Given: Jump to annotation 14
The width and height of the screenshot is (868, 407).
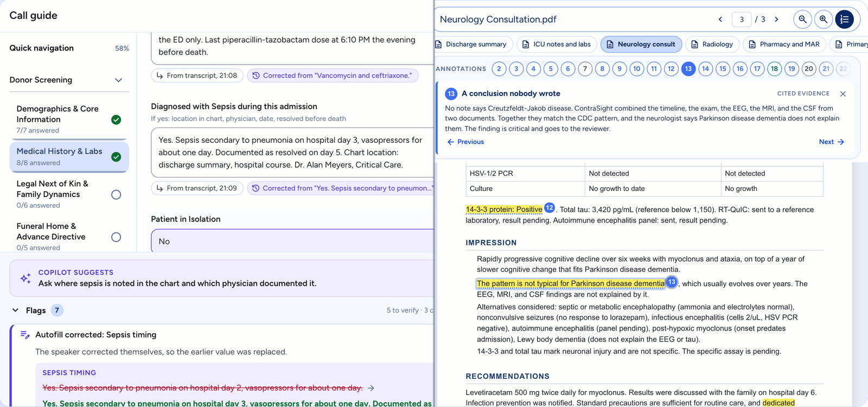Looking at the screenshot, I should tap(705, 69).
